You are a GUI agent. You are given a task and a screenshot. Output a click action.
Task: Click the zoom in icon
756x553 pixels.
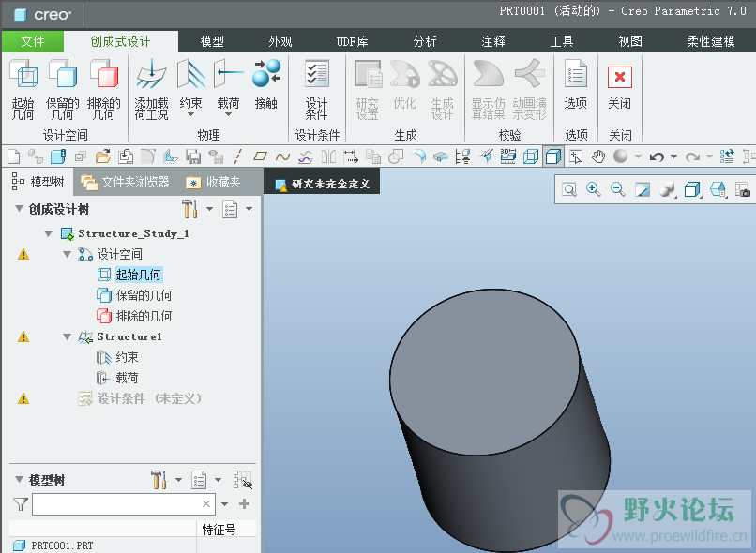coord(594,189)
